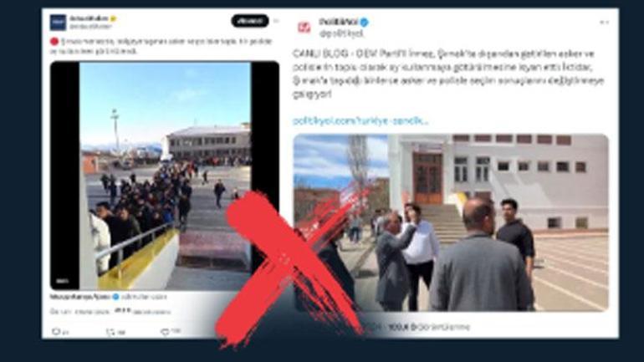Open the Politikyol tweet's three-dot menu
This screenshot has height=362, width=644.
pyautogui.click(x=604, y=23)
